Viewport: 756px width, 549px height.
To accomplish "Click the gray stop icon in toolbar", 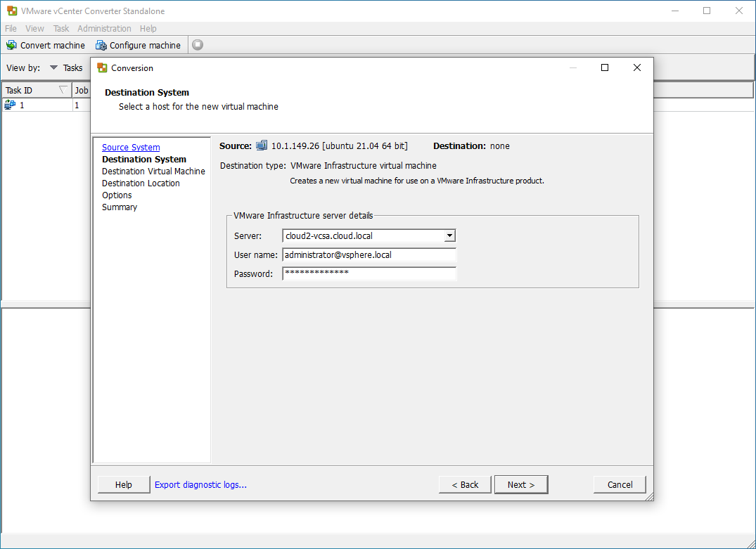I will click(198, 45).
